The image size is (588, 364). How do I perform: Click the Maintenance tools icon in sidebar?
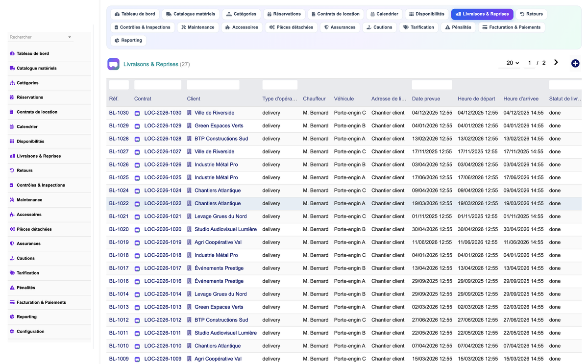[x=12, y=200]
